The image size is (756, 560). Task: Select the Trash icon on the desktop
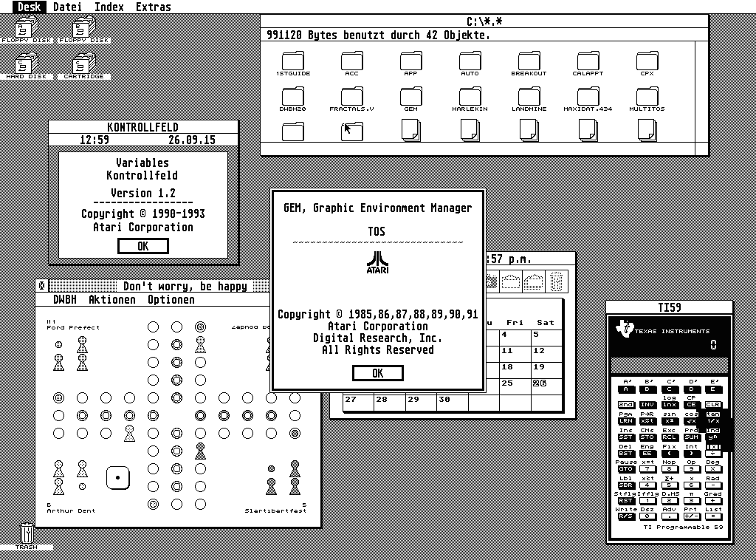point(27,536)
